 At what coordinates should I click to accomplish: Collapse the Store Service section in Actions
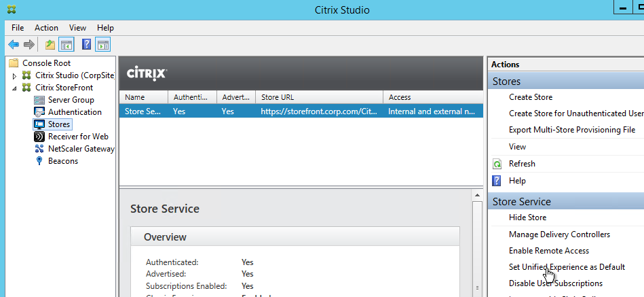pos(566,202)
